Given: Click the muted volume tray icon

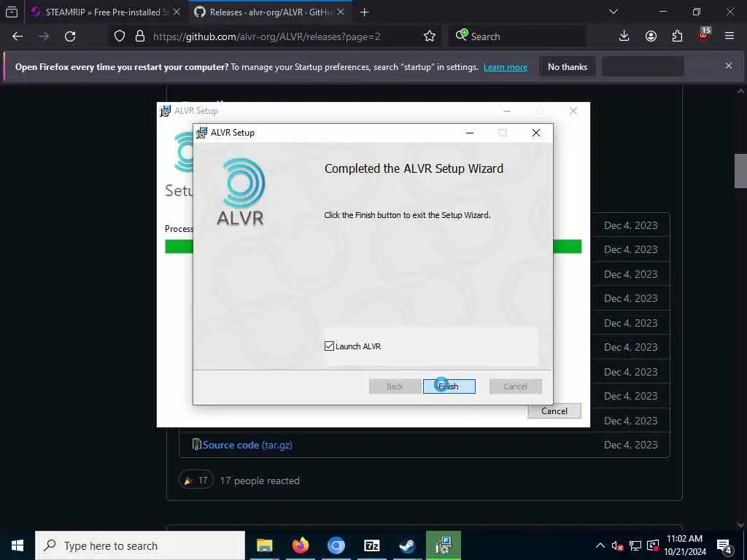Looking at the screenshot, I should [x=618, y=545].
